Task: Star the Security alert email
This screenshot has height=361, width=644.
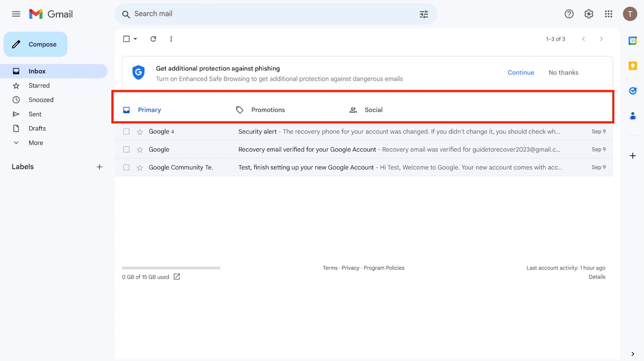Action: 140,132
